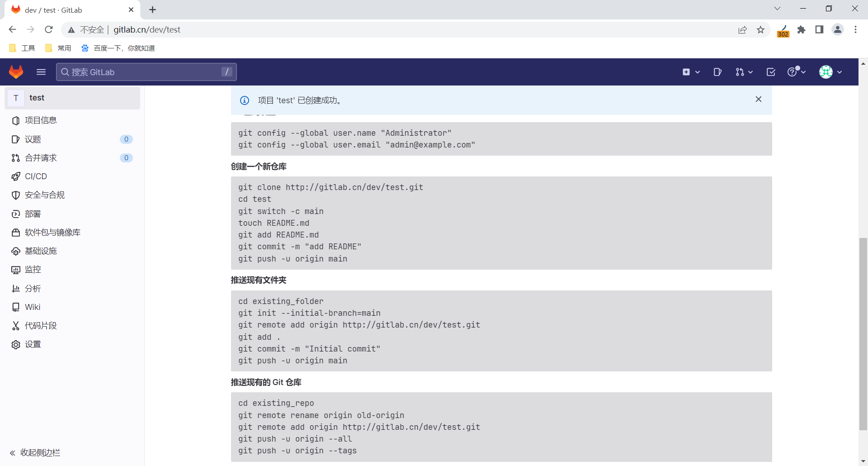Click the touch README.md line
Image resolution: width=868 pixels, height=466 pixels.
[x=274, y=223]
